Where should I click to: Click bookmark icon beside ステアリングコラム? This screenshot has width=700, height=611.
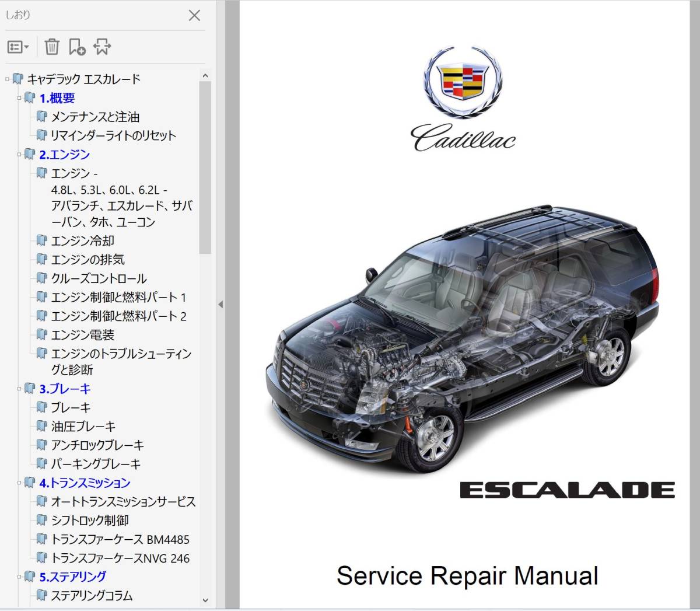(41, 595)
